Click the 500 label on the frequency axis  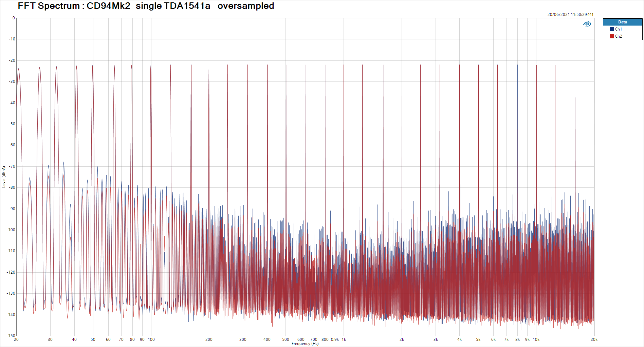(286, 340)
